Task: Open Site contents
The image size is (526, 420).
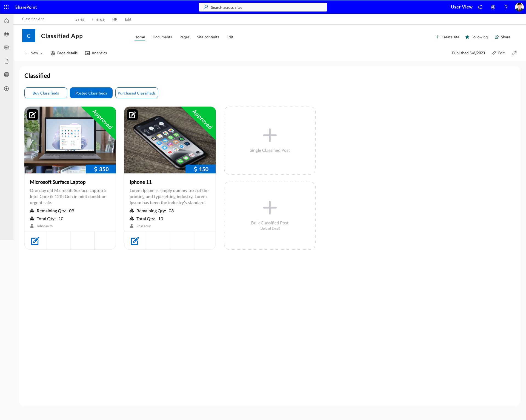Action: click(208, 37)
